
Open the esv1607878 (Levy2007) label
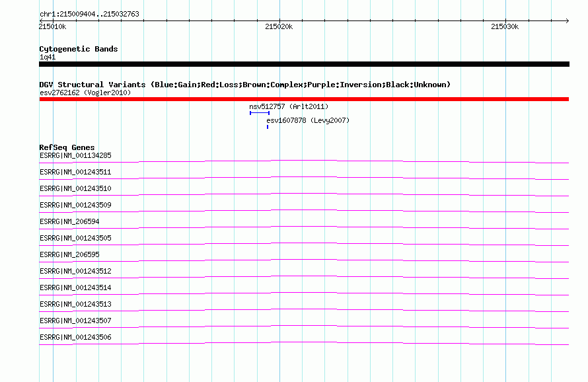[x=308, y=120]
